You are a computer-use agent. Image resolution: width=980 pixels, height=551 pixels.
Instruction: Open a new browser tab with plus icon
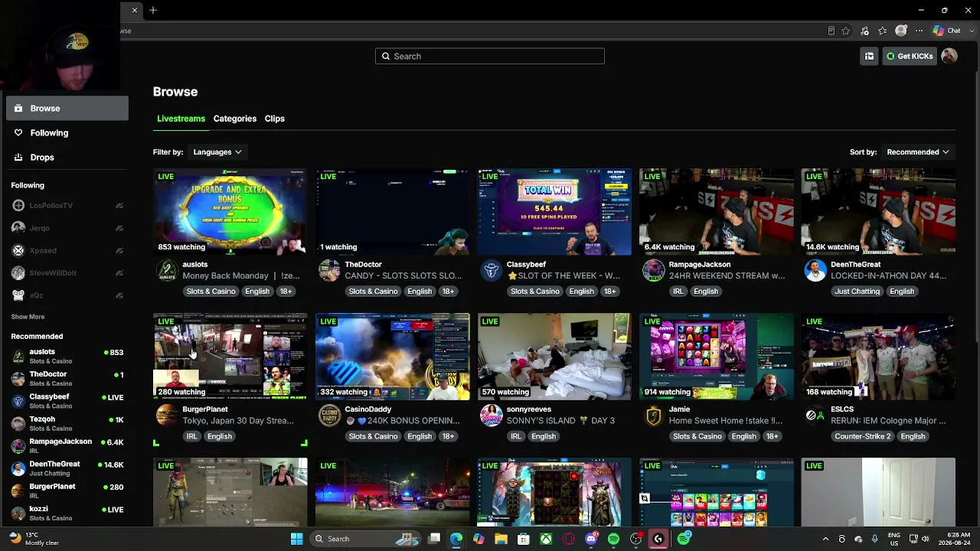pos(153,10)
